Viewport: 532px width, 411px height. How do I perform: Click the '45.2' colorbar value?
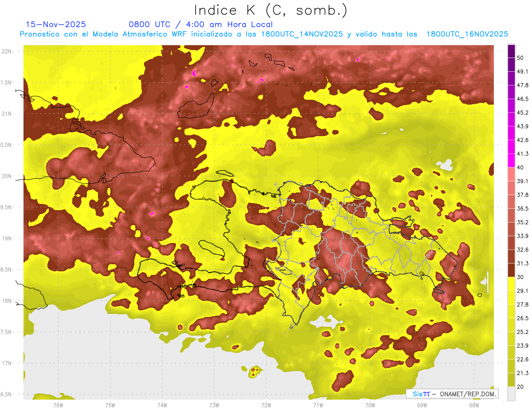tap(523, 113)
